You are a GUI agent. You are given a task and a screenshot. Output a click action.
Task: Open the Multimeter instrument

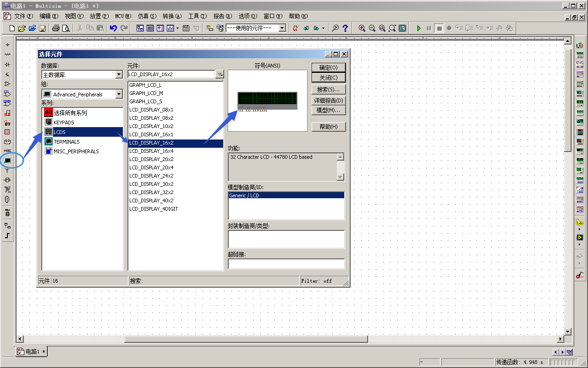click(580, 45)
